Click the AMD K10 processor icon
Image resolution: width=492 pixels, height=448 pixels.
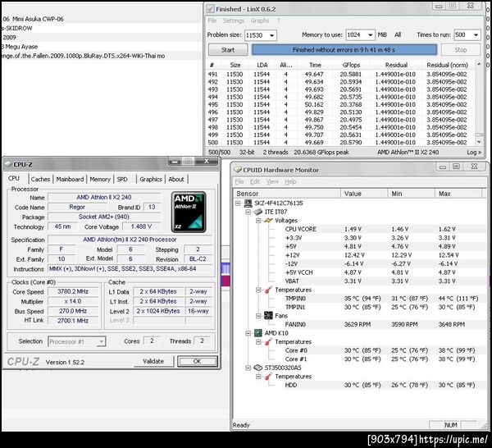pos(258,333)
